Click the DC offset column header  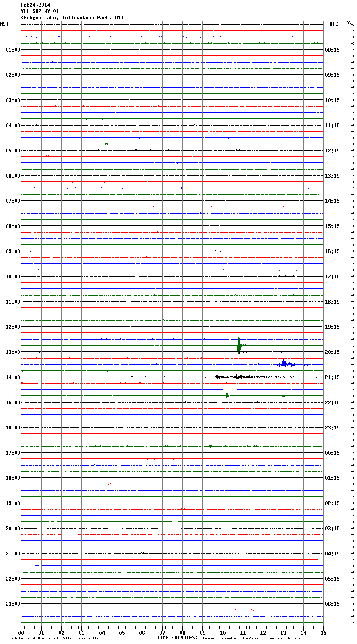pos(349,23)
